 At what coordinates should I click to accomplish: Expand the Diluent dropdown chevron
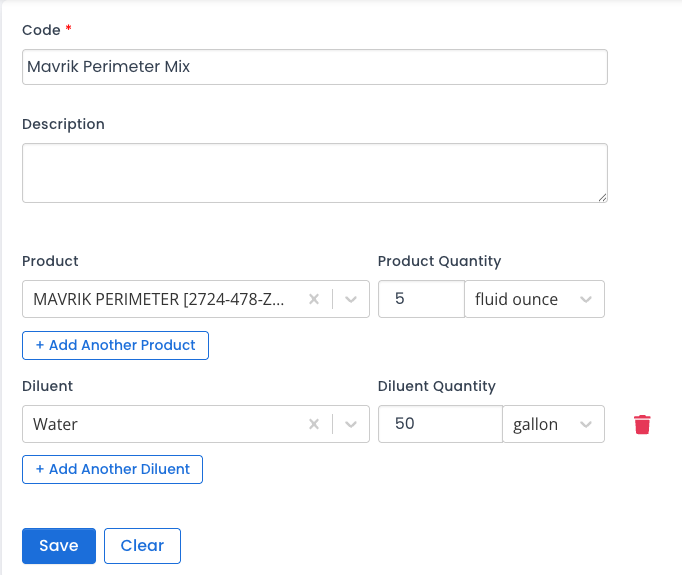(351, 424)
